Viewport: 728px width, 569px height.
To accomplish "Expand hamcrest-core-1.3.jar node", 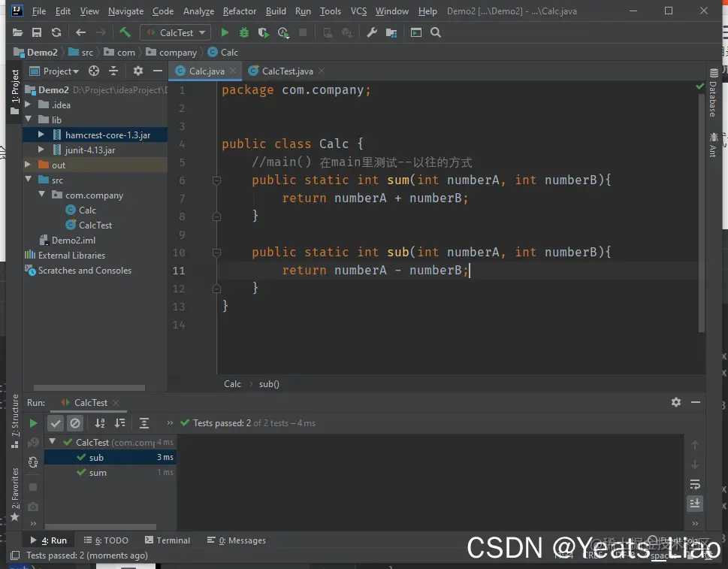I will (41, 135).
